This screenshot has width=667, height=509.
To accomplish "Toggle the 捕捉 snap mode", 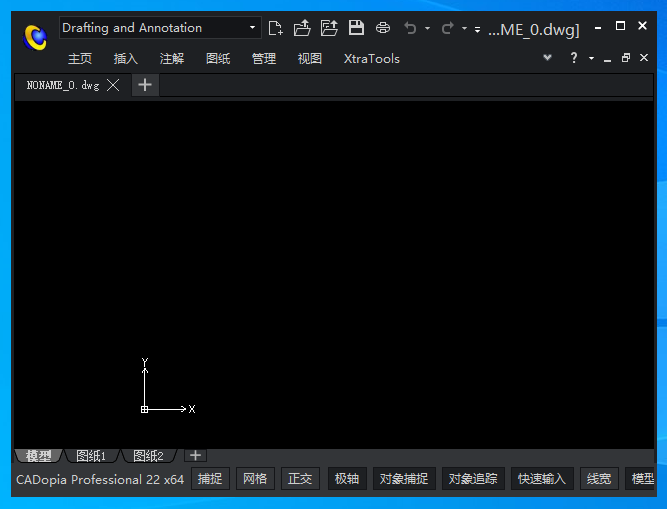I will tap(210, 479).
